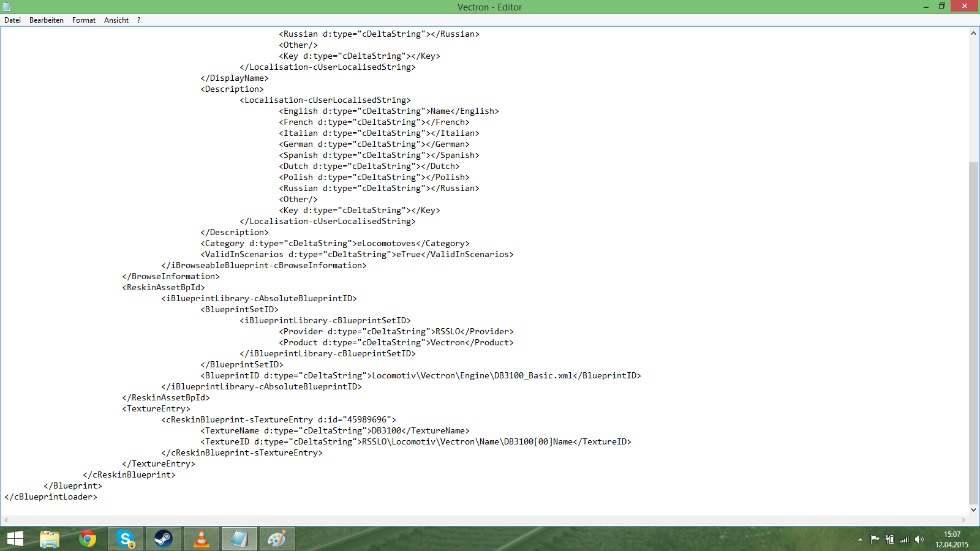Open the Action Center flag icon
Image resolution: width=980 pixels, height=551 pixels.
[x=875, y=539]
